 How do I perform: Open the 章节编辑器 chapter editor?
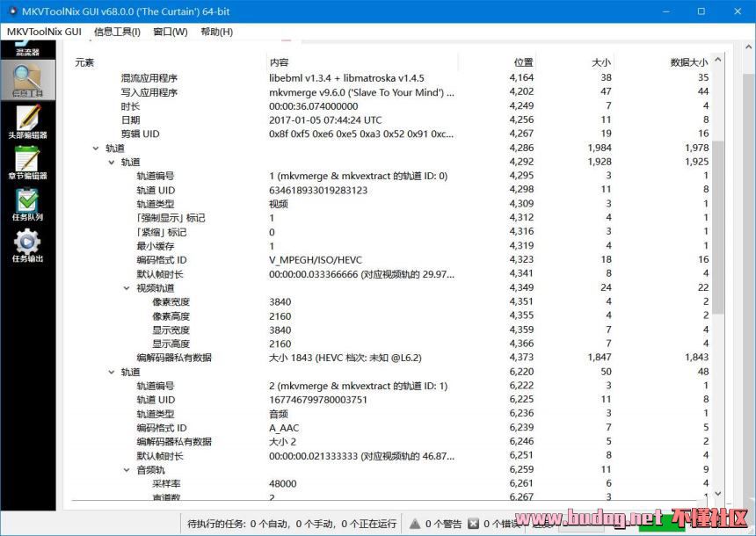tap(27, 163)
